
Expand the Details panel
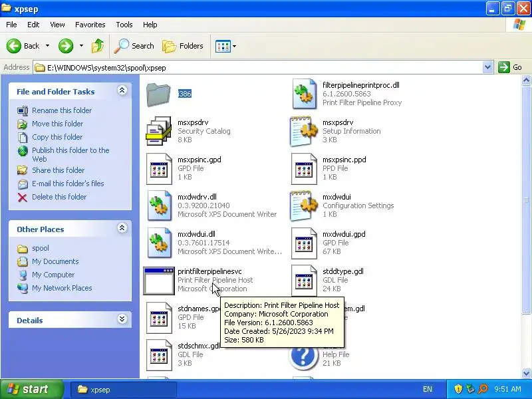(x=122, y=319)
